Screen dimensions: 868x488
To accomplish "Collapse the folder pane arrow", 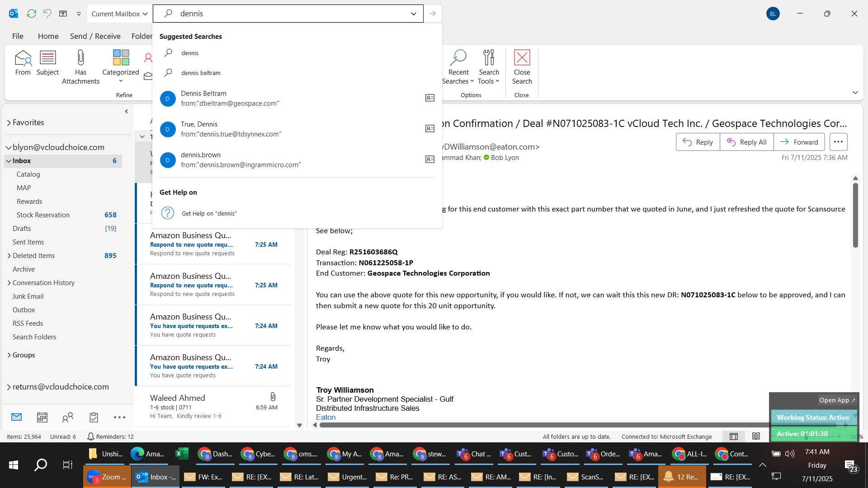I will pos(126,112).
